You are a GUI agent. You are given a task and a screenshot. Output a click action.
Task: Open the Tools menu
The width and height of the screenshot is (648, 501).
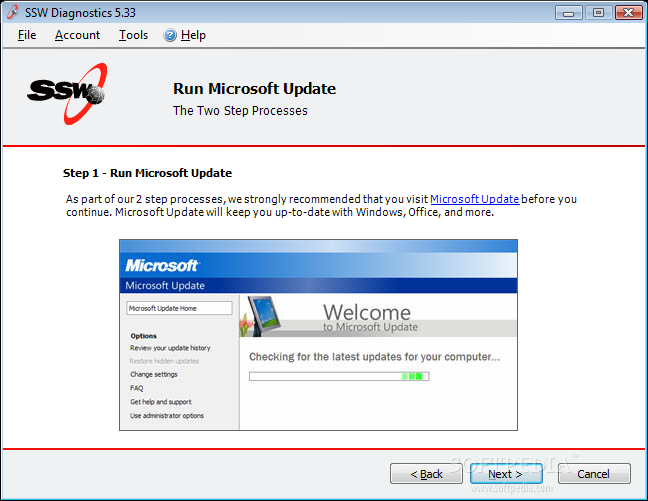[x=133, y=35]
